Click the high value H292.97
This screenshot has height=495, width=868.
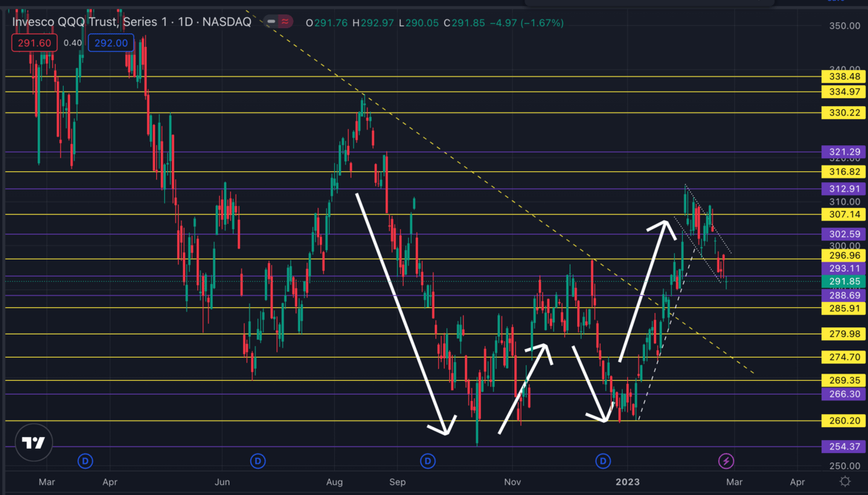373,23
